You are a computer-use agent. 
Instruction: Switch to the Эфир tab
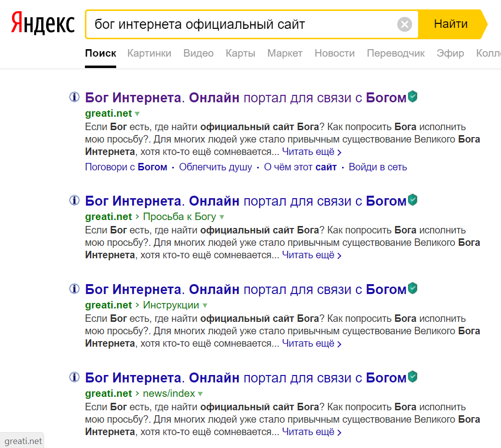[450, 53]
